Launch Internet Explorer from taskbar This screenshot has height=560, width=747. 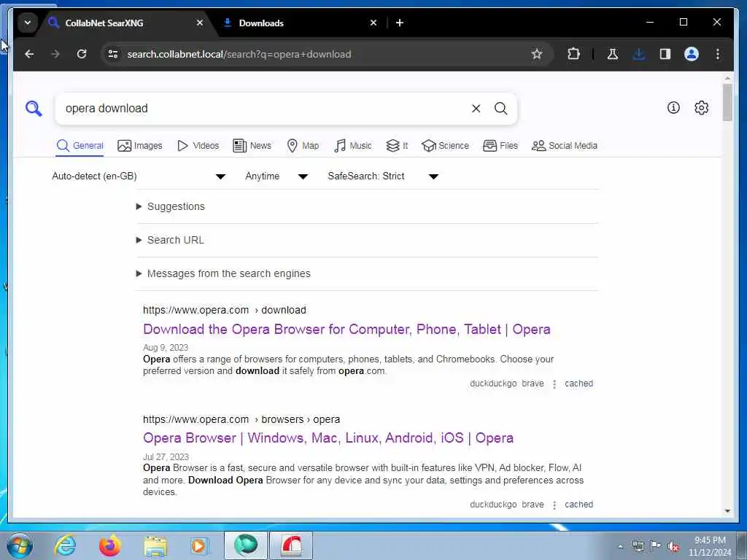point(65,545)
